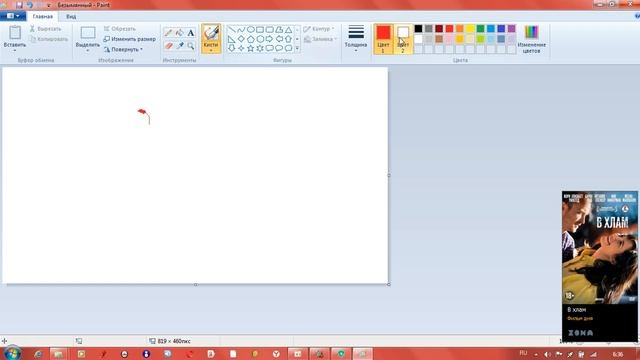The image size is (640, 360).
Task: Click the Select rectangle button
Action: [88, 33]
